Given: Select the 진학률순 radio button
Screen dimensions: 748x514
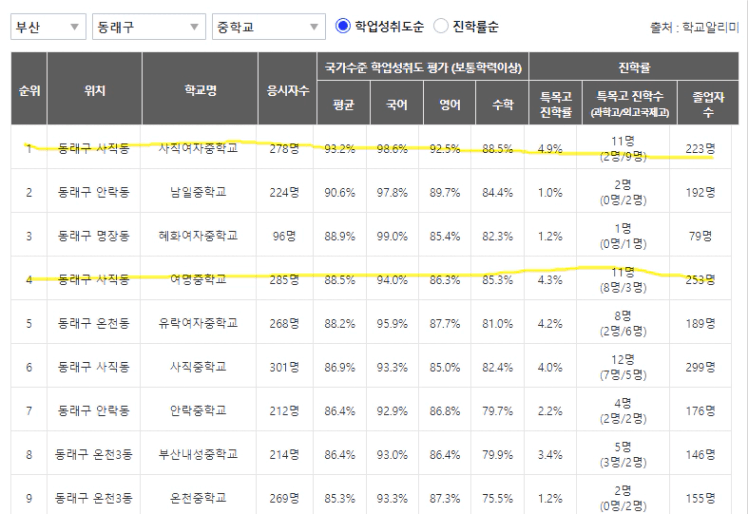Looking at the screenshot, I should [x=441, y=26].
